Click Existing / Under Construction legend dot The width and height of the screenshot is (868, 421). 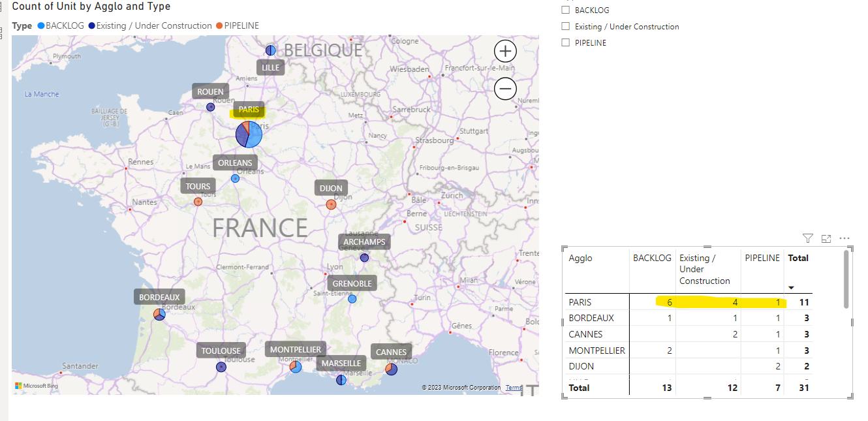tap(91, 26)
